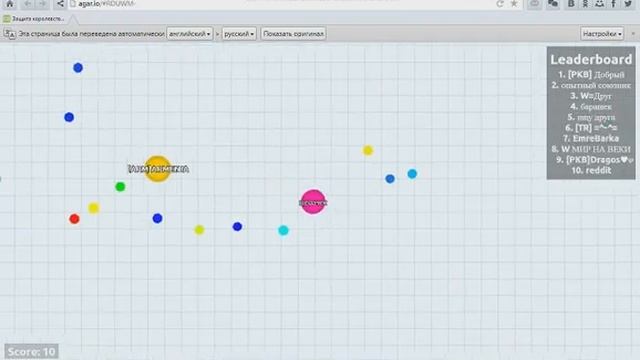Viewport: 640px width, 360px height.
Task: Click leaderboard entry '7. EmreBarka'
Action: pyautogui.click(x=591, y=138)
